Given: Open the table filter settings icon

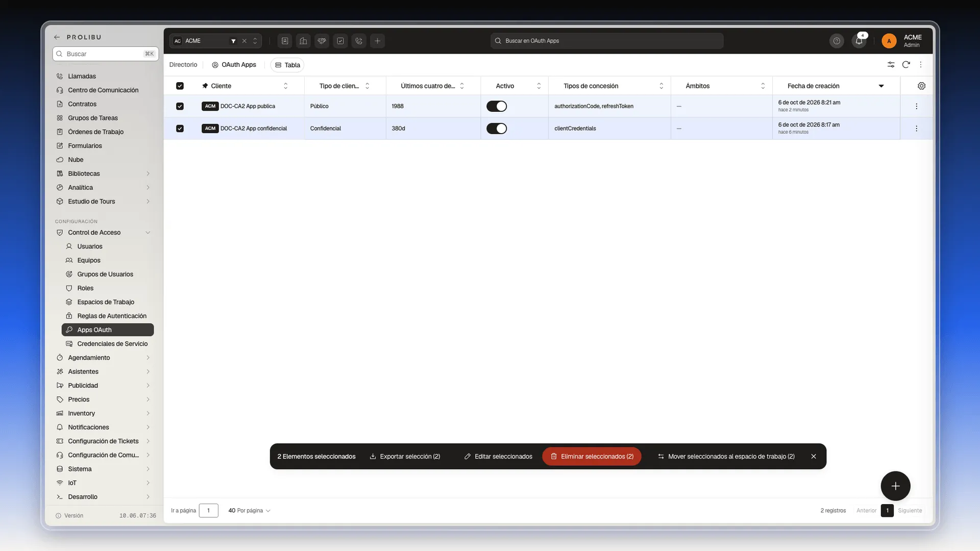Looking at the screenshot, I should tap(891, 65).
